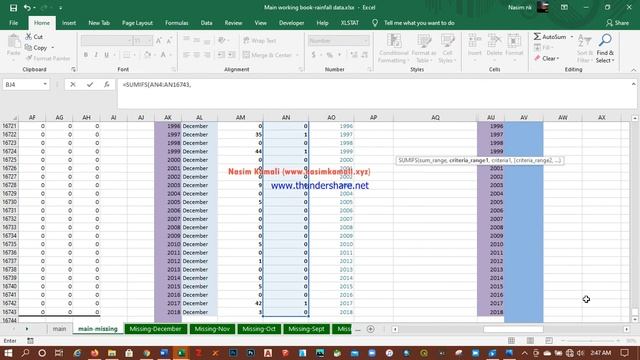Click AutoSum sigma button

click(550, 37)
